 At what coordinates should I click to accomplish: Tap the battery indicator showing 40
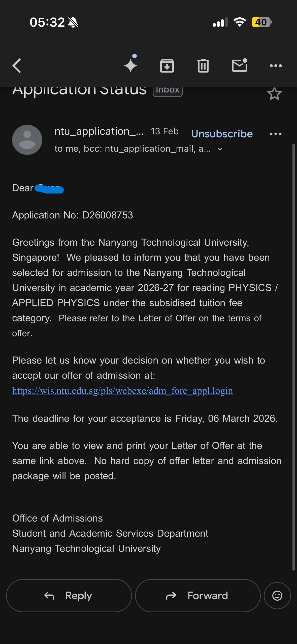[261, 22]
